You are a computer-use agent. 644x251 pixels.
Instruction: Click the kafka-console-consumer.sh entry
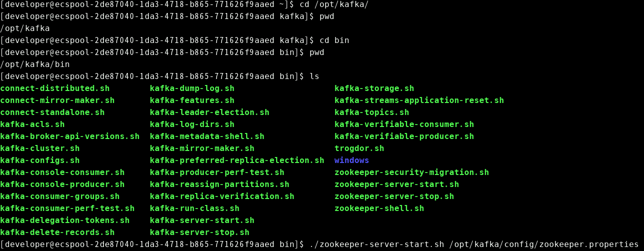click(x=62, y=172)
